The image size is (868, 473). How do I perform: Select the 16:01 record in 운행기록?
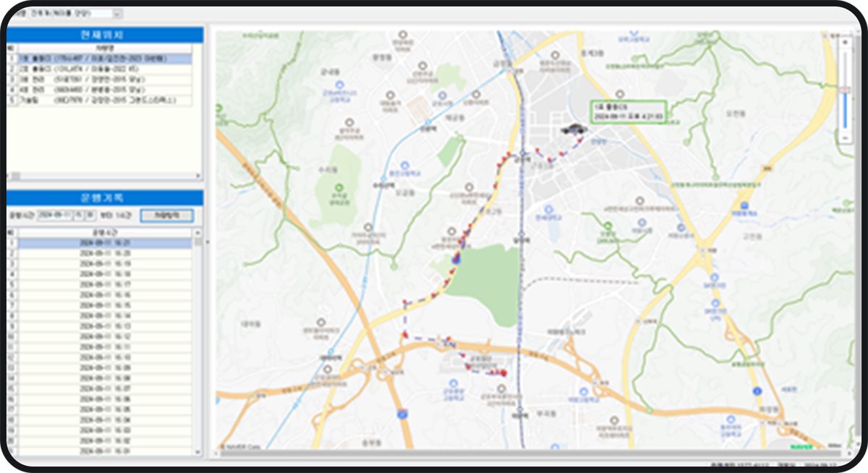[106, 451]
